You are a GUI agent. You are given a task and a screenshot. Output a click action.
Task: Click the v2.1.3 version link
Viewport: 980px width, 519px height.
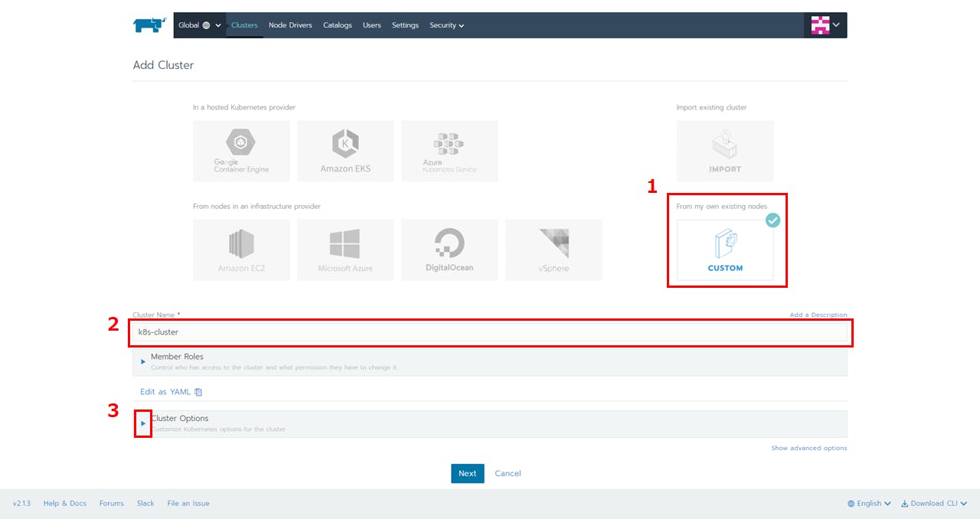coord(21,503)
